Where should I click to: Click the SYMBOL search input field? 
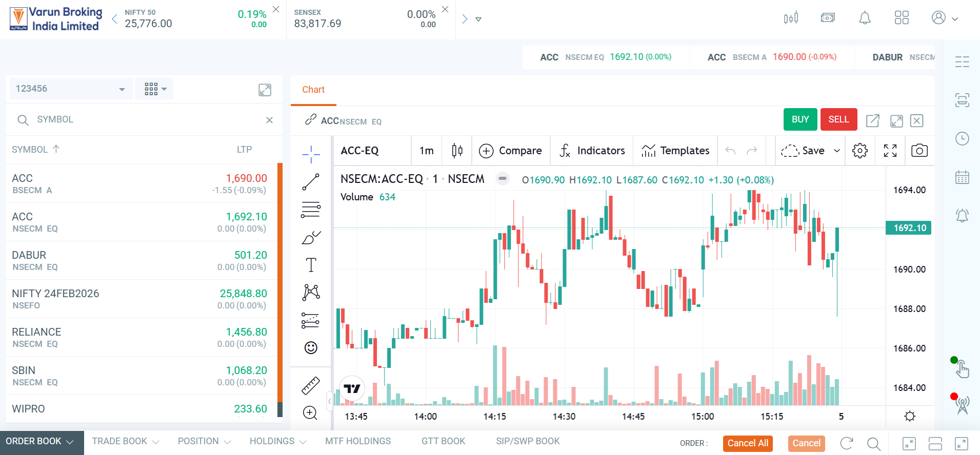[144, 119]
